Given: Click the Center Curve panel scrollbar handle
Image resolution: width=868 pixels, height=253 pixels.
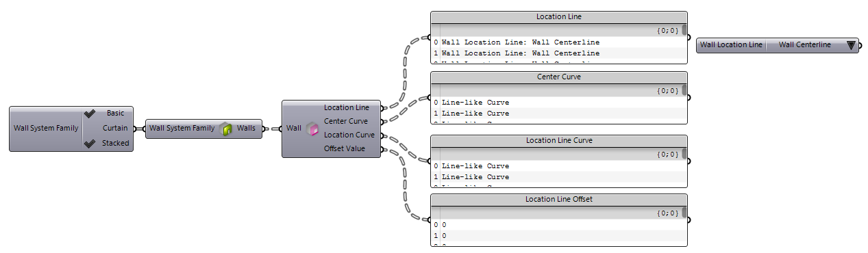Looking at the screenshot, I should (684, 90).
